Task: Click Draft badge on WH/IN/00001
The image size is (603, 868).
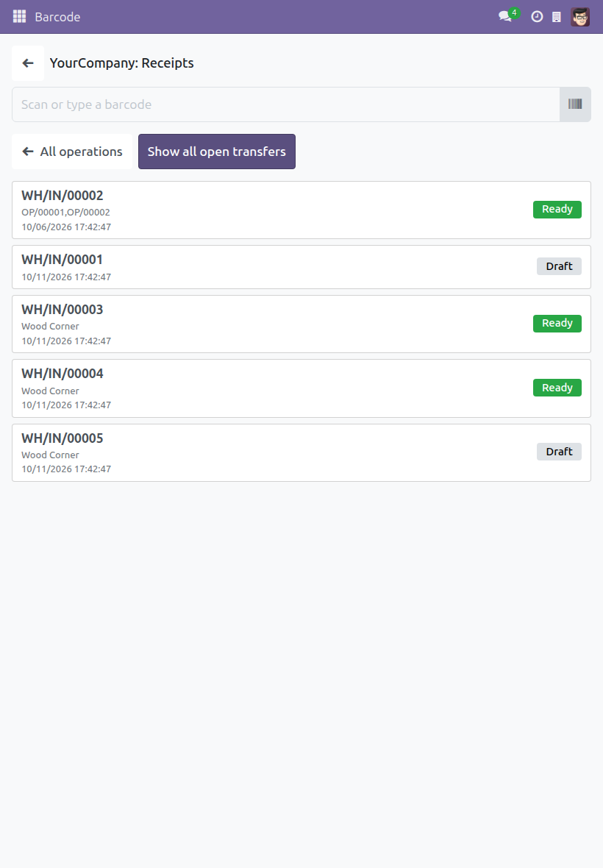Action: pyautogui.click(x=559, y=266)
